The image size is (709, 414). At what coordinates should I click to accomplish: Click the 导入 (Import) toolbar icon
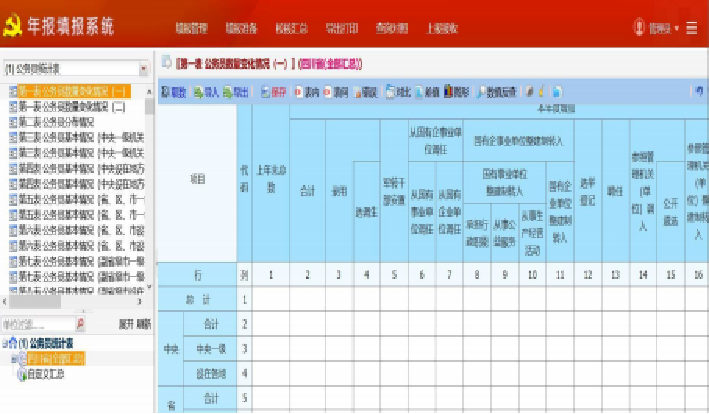point(205,92)
